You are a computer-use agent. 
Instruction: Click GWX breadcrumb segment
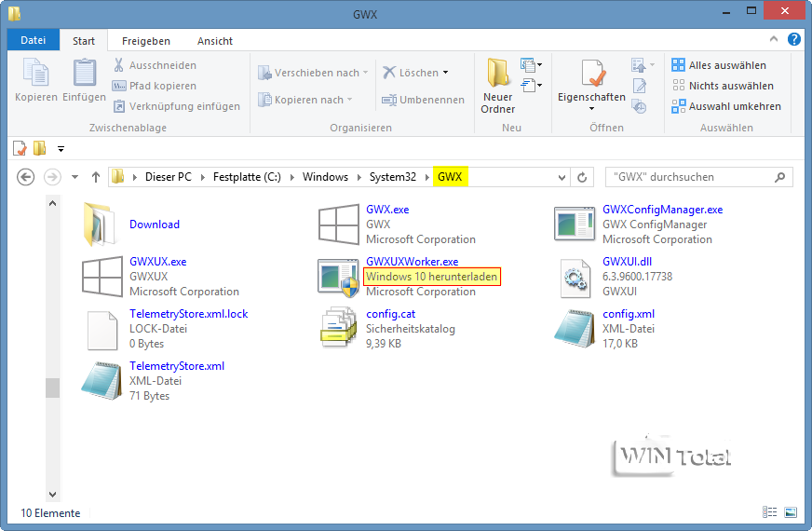pyautogui.click(x=450, y=177)
